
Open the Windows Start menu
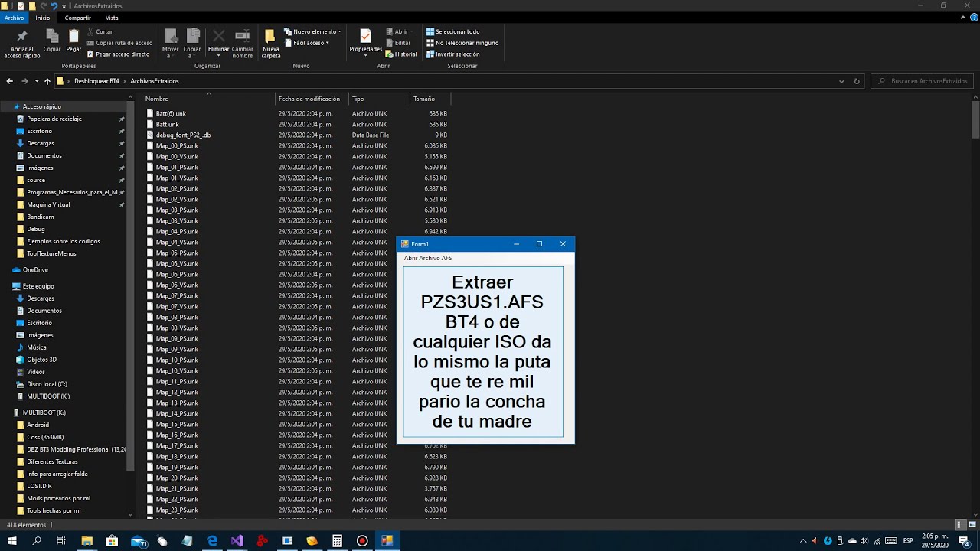[12, 541]
